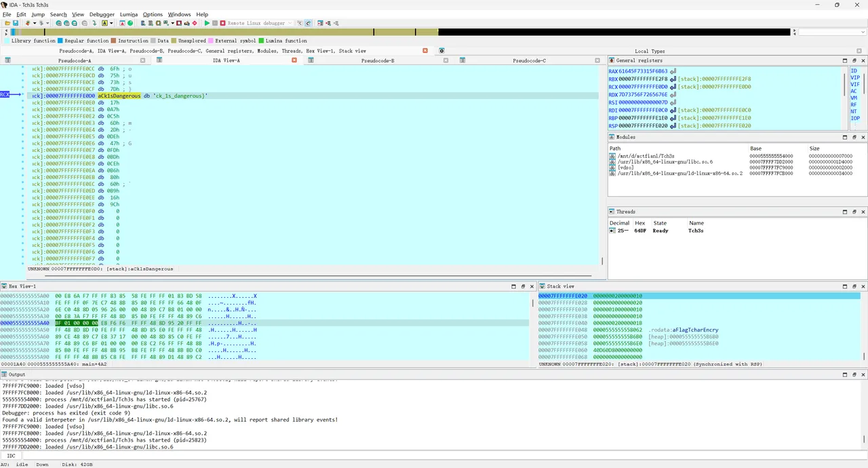Viewport: 868px width, 468px height.
Task: Toggle the ID flag in registers panel
Action: click(854, 71)
